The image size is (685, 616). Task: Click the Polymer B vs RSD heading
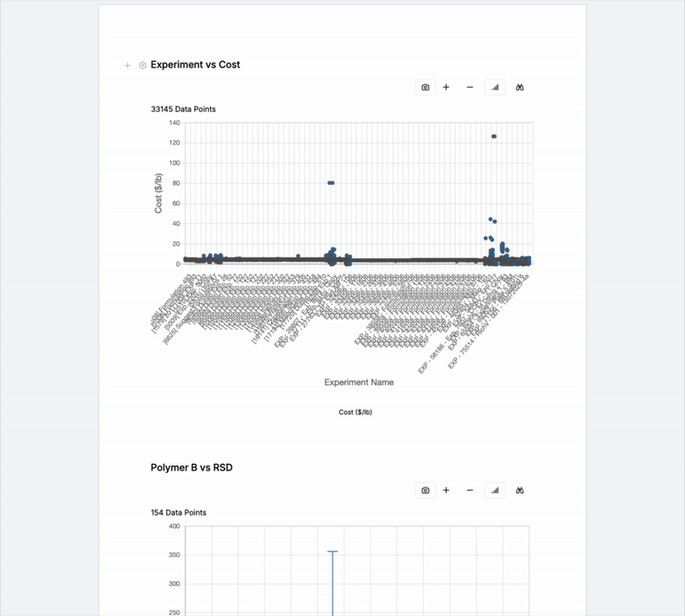[x=192, y=467]
